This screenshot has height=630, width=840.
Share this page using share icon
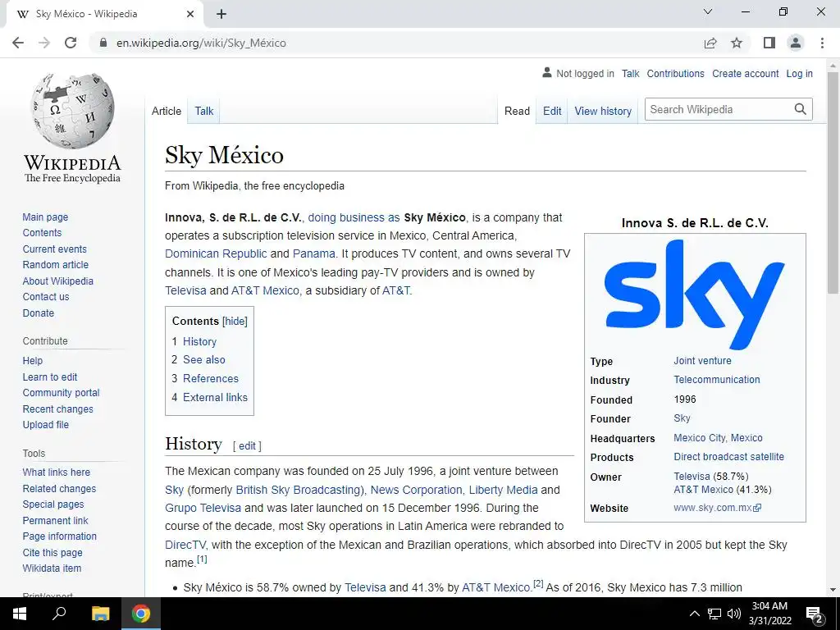coord(710,43)
